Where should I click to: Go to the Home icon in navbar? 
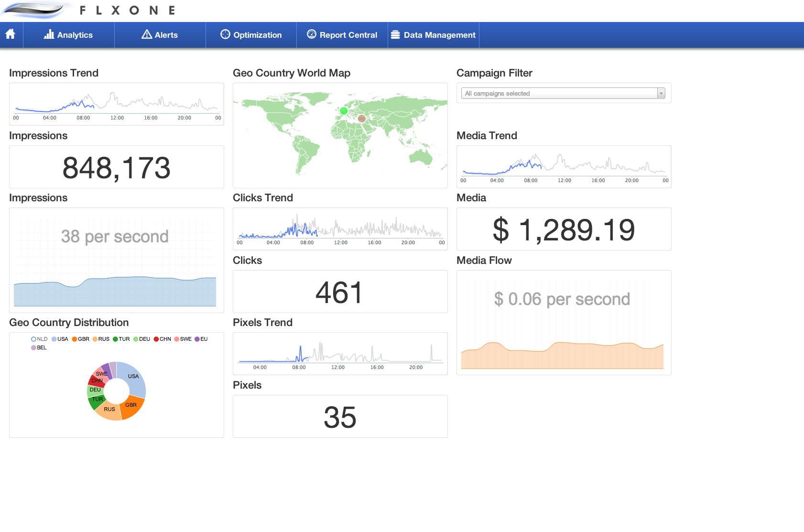tap(11, 34)
